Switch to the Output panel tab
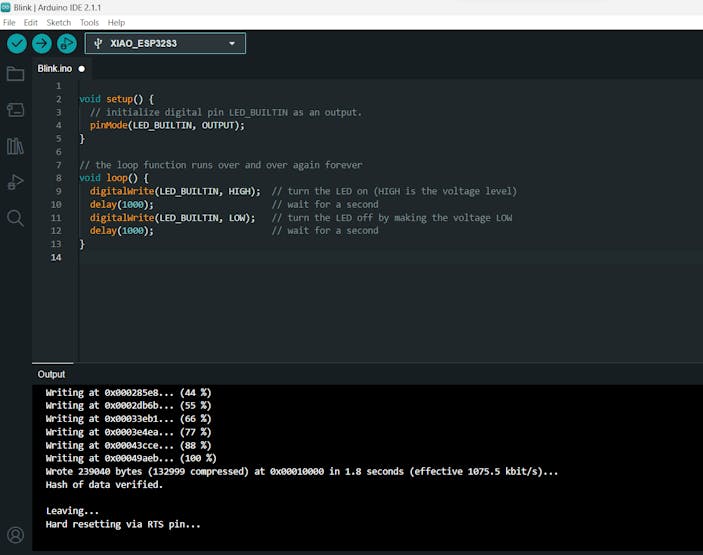Screen dimensions: 703x555 tap(51, 374)
